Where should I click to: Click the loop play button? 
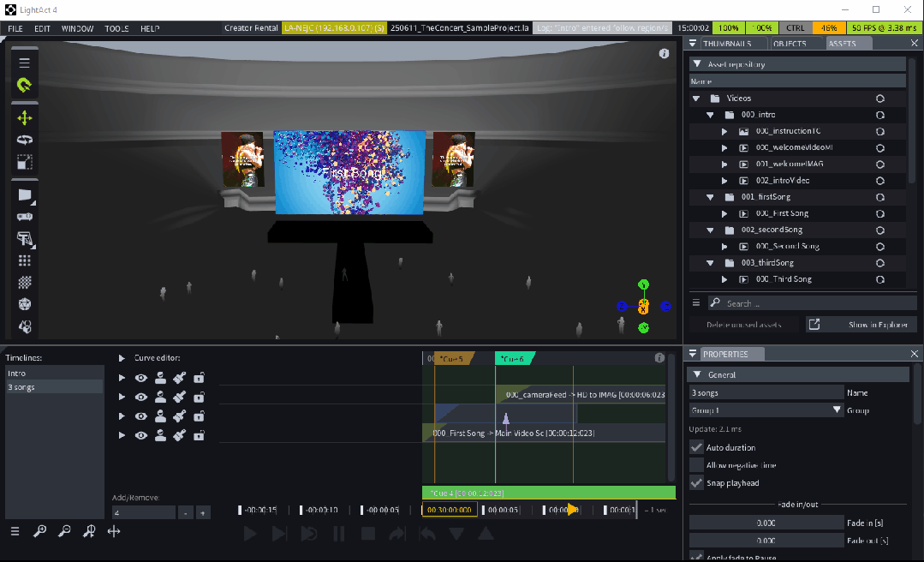coord(309,534)
